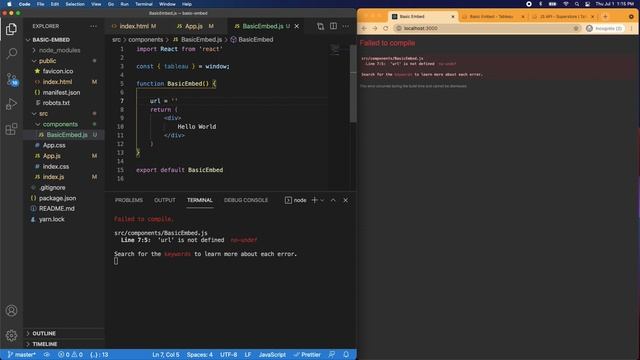Open the Go menu in menu bar
Screen dimensions: 640x360
[x=111, y=4]
